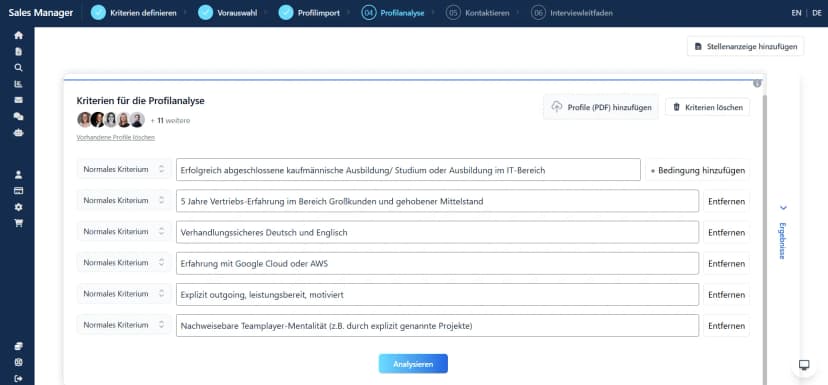The width and height of the screenshot is (828, 385).
Task: Remove the 5 Jahre Vertriebs-Erfahrung criterion
Action: coord(726,201)
